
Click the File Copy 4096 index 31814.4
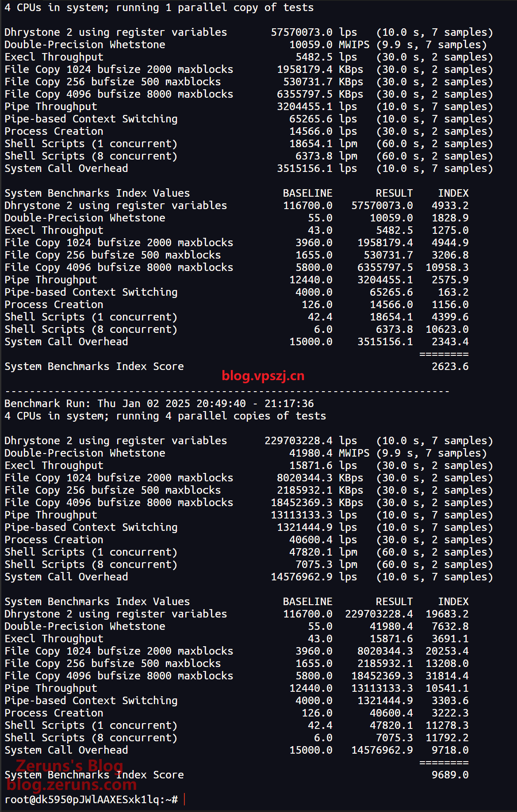[x=447, y=676]
